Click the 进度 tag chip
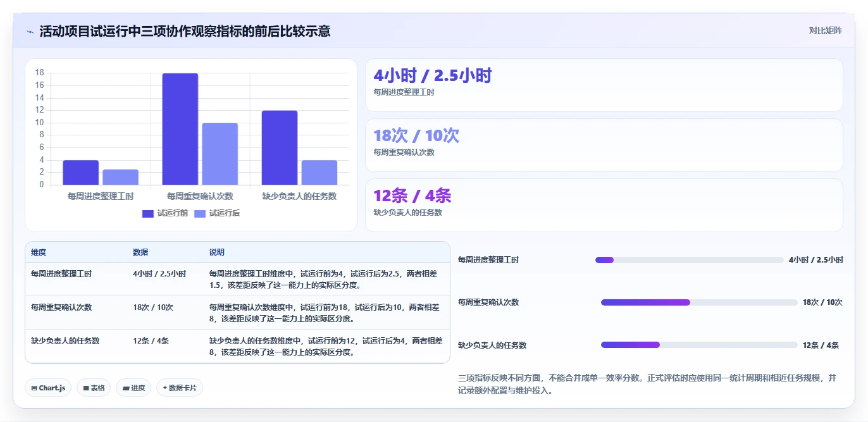868x422 pixels. (133, 388)
